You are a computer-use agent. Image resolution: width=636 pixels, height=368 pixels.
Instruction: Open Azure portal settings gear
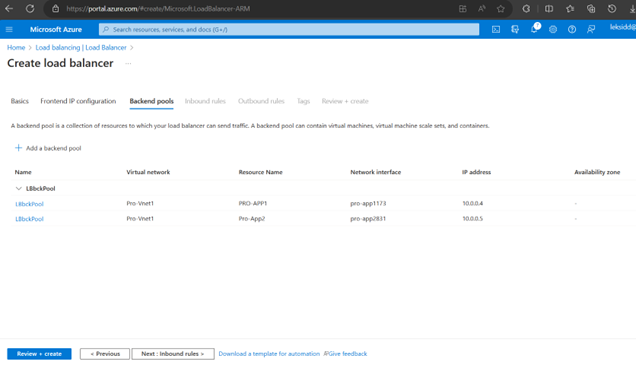(553, 29)
